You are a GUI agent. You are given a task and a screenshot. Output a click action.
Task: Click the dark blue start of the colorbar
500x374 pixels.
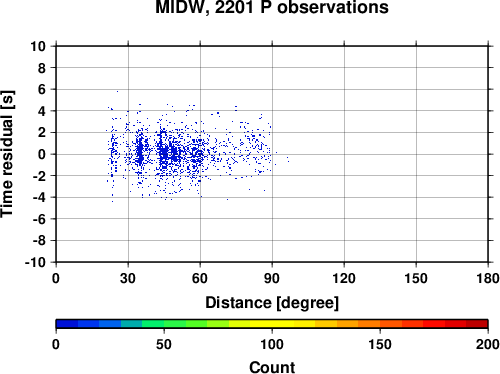click(x=67, y=324)
